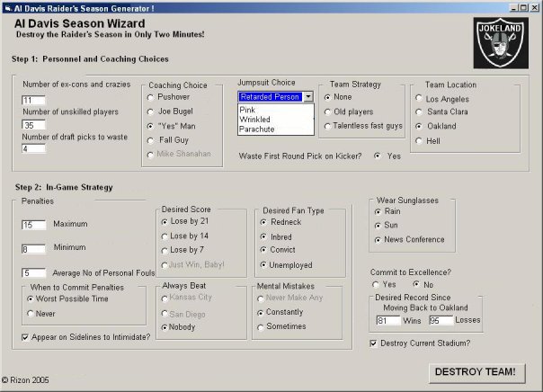Click the number of unskilled players field
The width and height of the screenshot is (543, 392).
point(33,125)
